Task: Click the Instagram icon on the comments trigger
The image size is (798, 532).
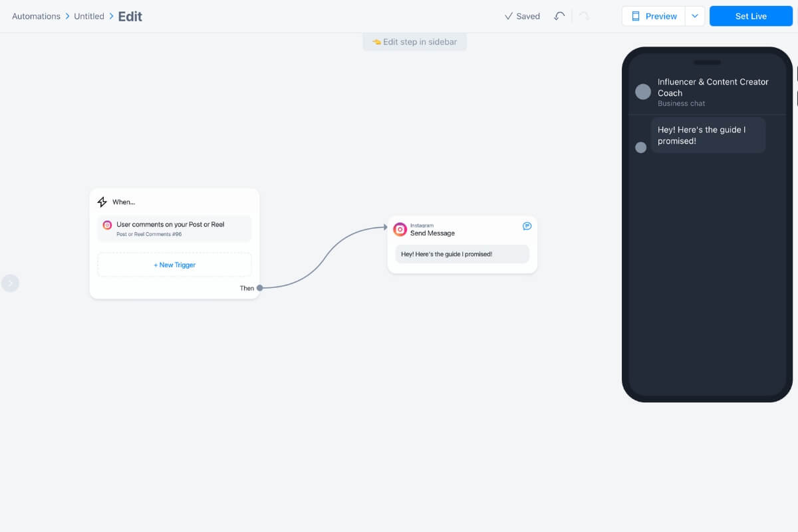Action: [x=107, y=225]
